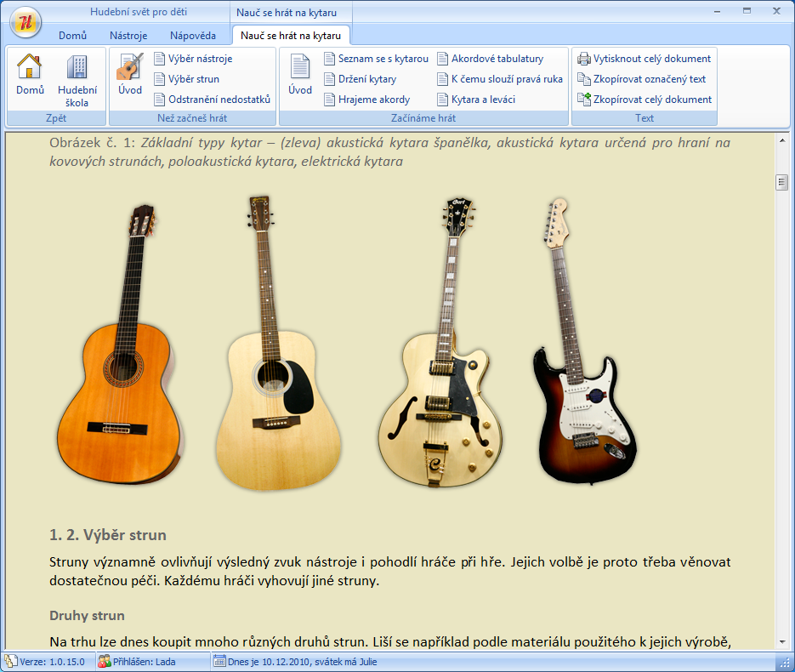Open Hrajeme akordy chapter
Viewport: 795px width, 672px height.
[x=367, y=100]
